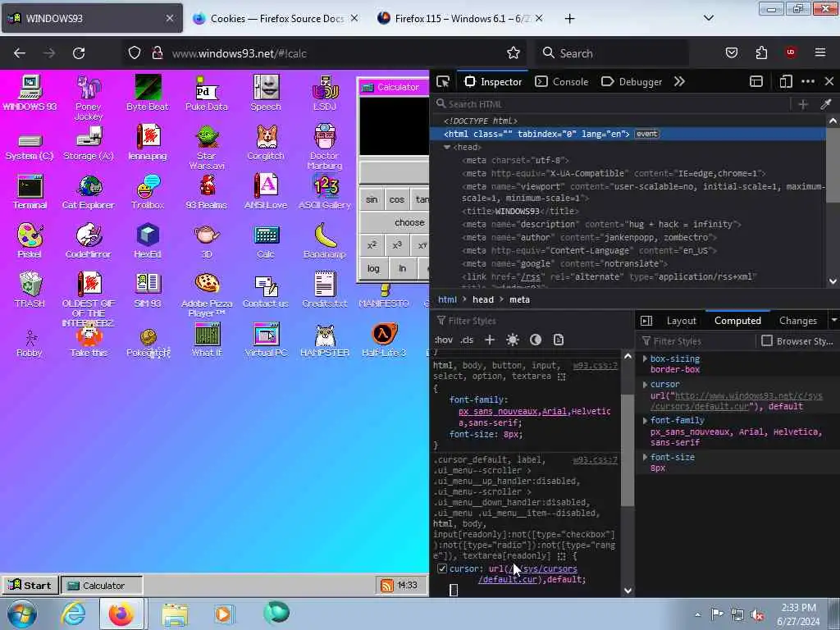Switch to the Layout tab

click(x=682, y=321)
